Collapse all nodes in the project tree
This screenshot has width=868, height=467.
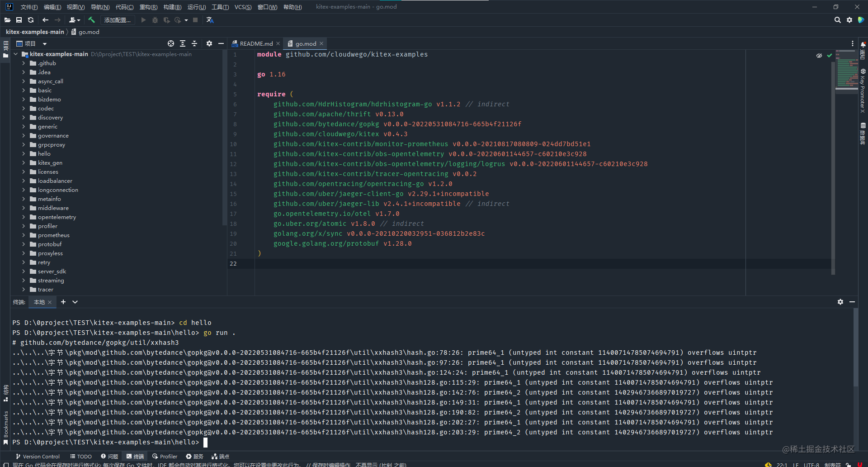[x=194, y=43]
